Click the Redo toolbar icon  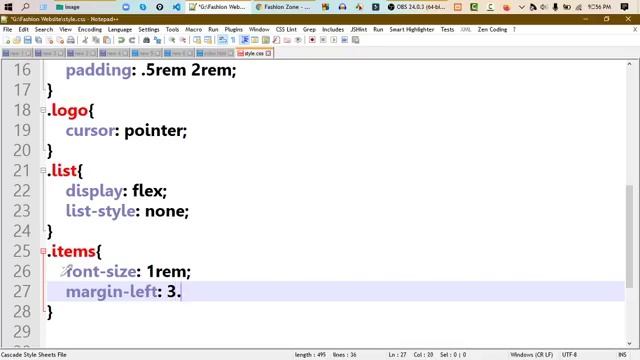pyautogui.click(x=132, y=40)
